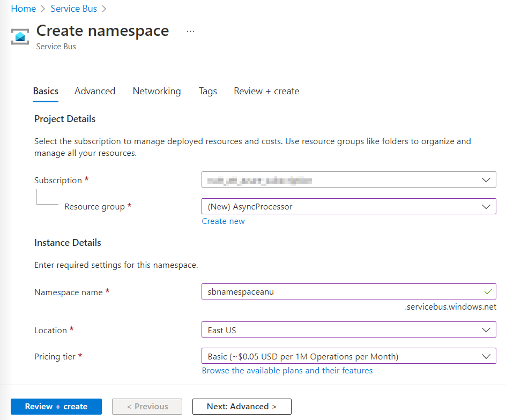Navigate to Home via the breadcrumb
Viewport: 506px width, 420px height.
coord(23,9)
